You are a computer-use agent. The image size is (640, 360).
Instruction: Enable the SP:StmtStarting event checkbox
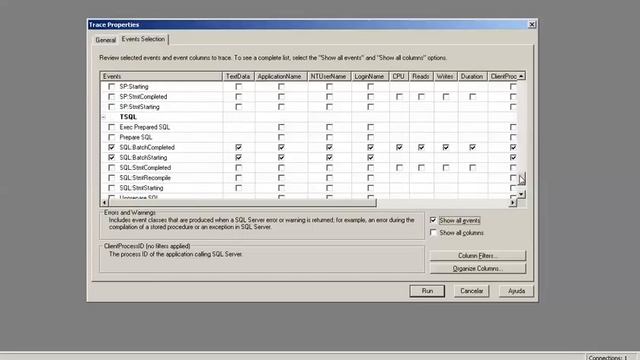click(x=111, y=107)
